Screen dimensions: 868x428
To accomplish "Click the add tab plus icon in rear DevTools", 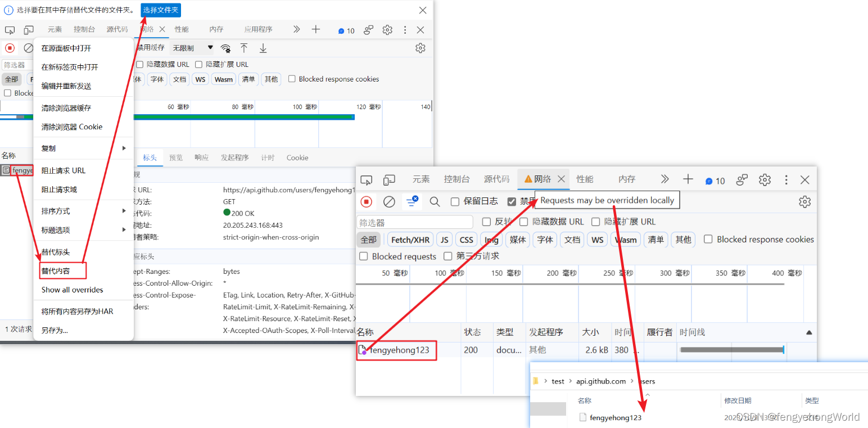I will coord(316,29).
